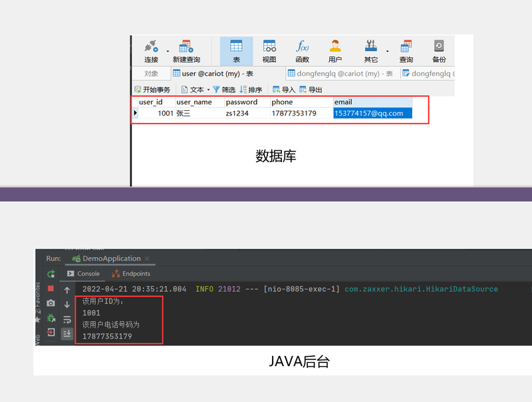Click the user_name column header
This screenshot has width=532, height=402.
coord(200,102)
